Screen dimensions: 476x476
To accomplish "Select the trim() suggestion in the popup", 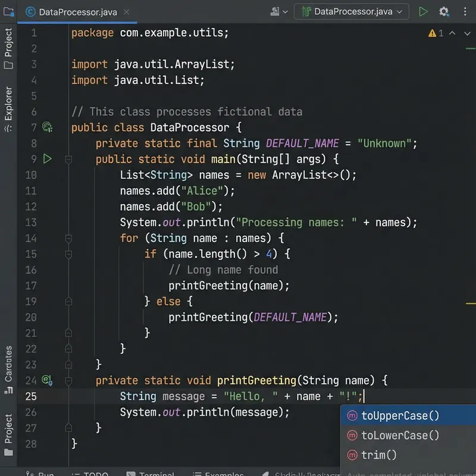I will point(380,455).
